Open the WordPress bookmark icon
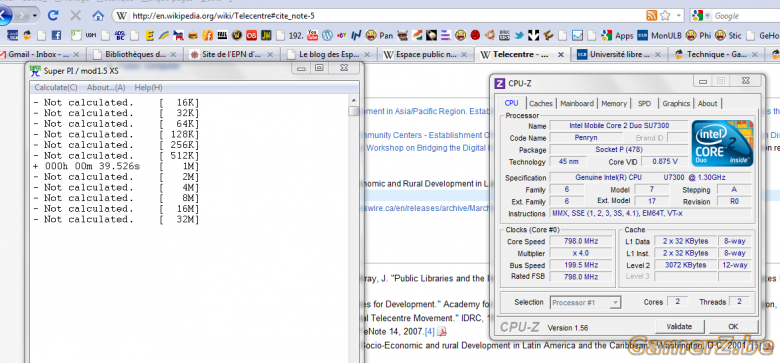 327,35
